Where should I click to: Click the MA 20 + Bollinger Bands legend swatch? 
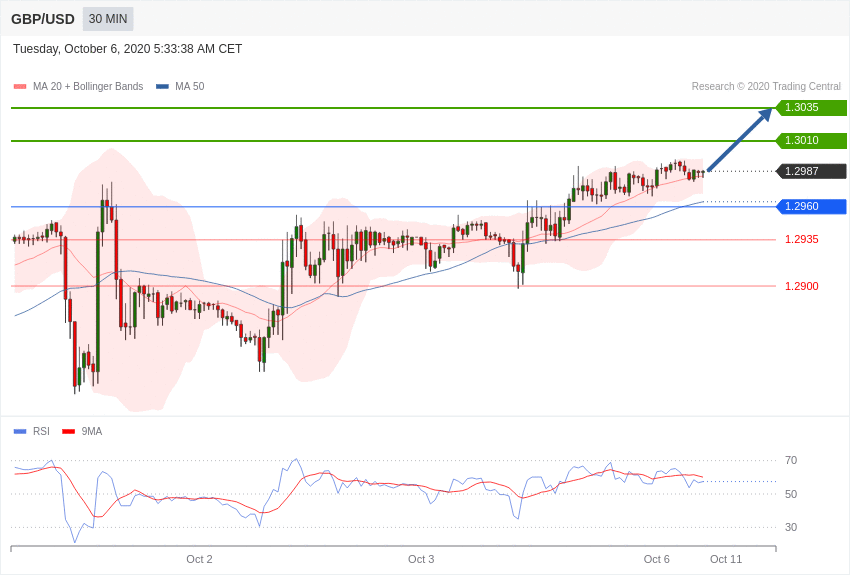20,86
